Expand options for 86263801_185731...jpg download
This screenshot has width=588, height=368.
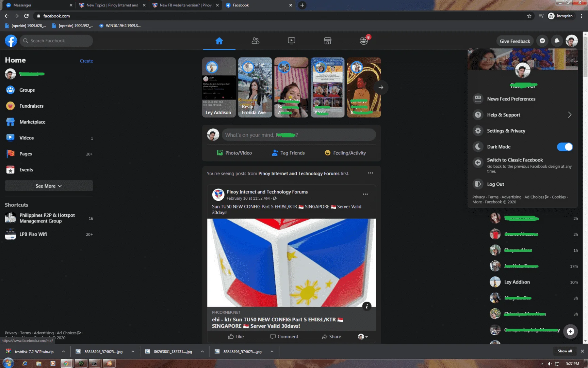pos(202,352)
